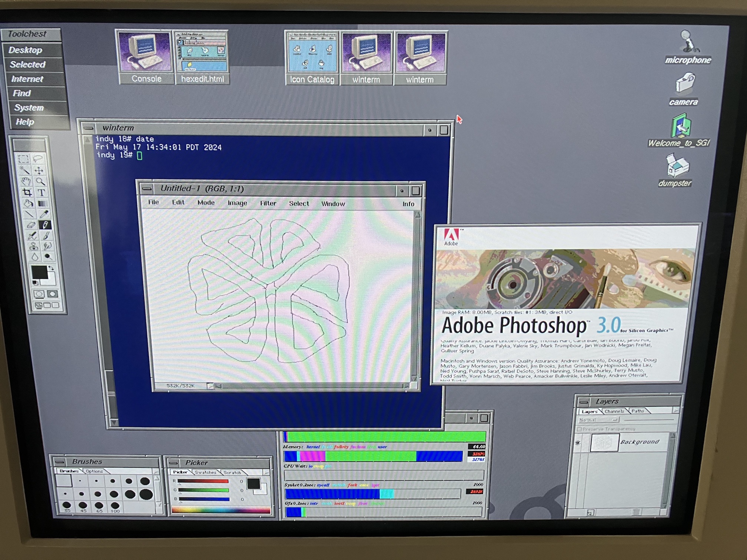The image size is (747, 560).
Task: Switch to the Scratch tab
Action: pyautogui.click(x=232, y=473)
